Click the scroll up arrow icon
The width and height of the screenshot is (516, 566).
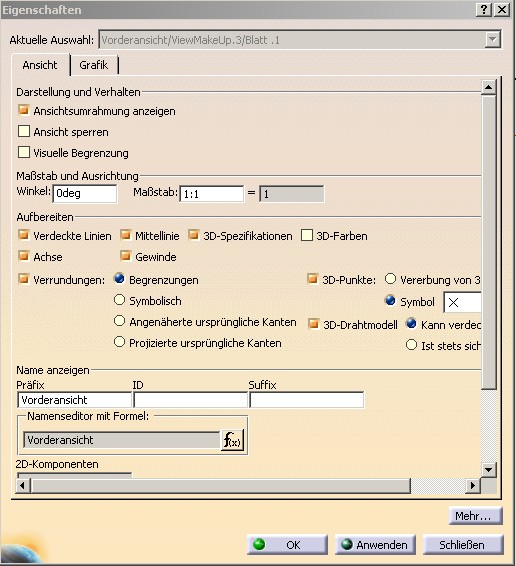(x=489, y=87)
